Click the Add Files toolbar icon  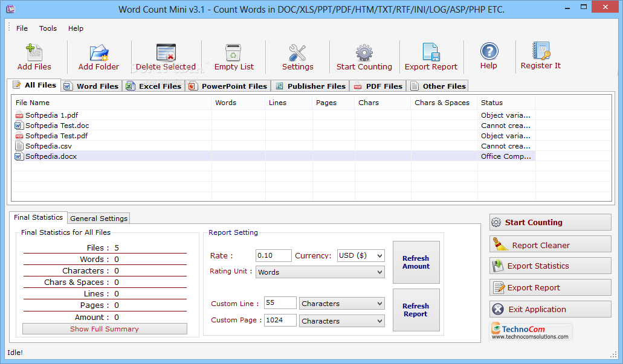click(x=34, y=53)
